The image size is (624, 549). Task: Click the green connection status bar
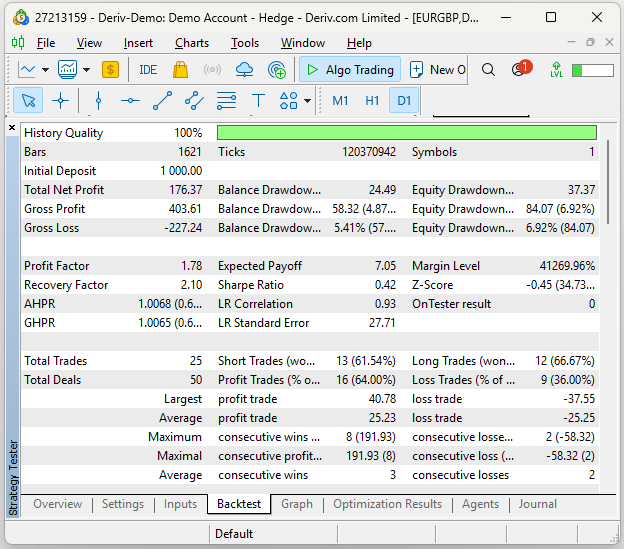[593, 70]
